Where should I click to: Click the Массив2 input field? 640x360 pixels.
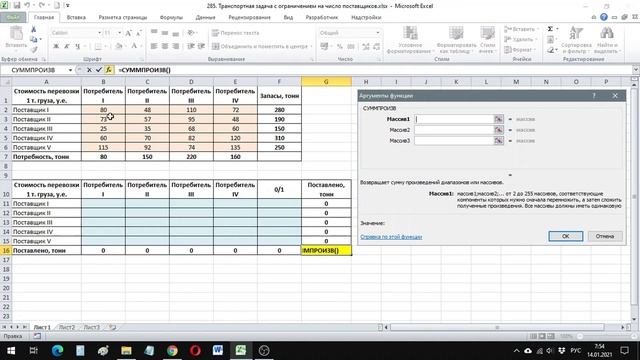pos(454,130)
